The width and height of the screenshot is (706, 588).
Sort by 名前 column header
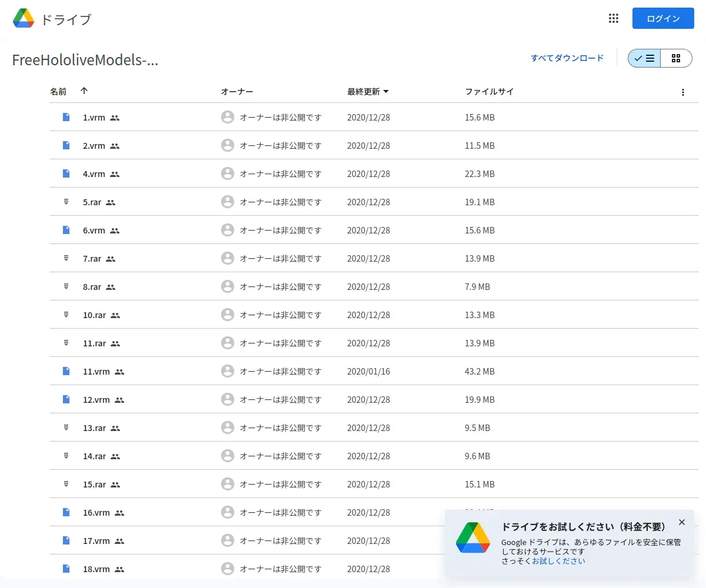(58, 92)
